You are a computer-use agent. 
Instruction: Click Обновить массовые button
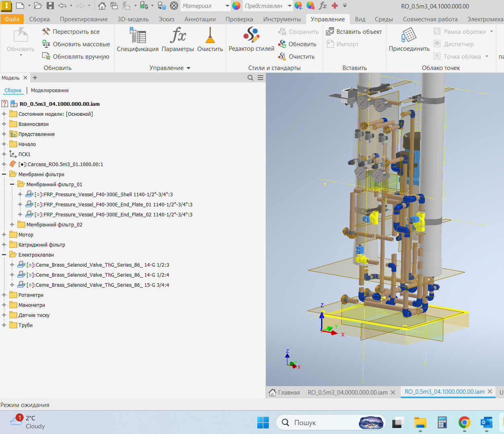coord(76,44)
